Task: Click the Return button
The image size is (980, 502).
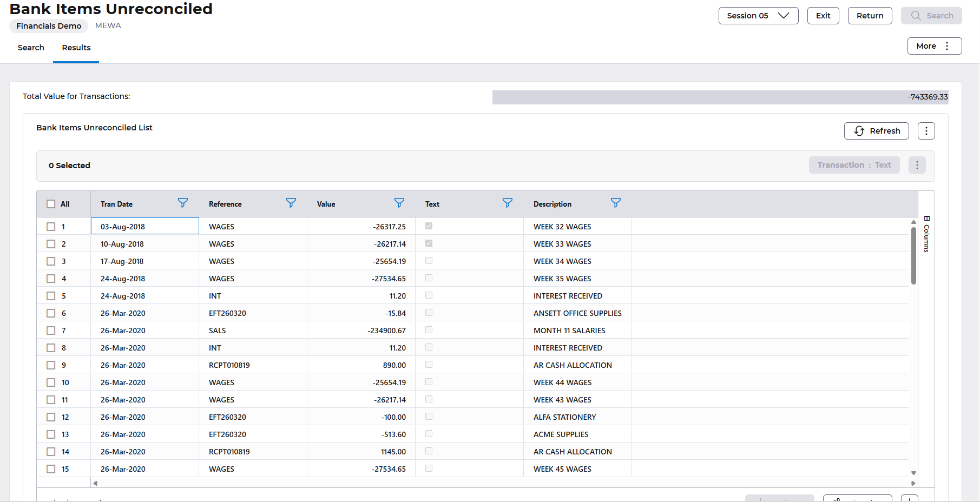Action: [x=870, y=16]
